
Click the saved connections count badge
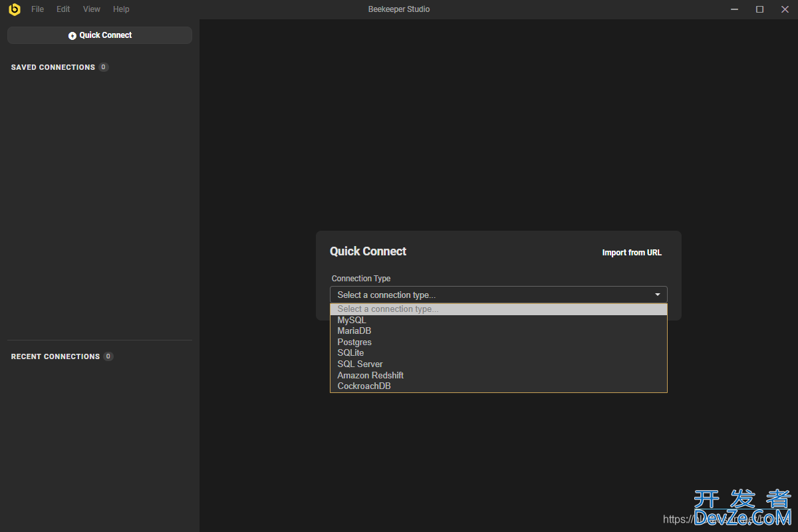point(104,67)
